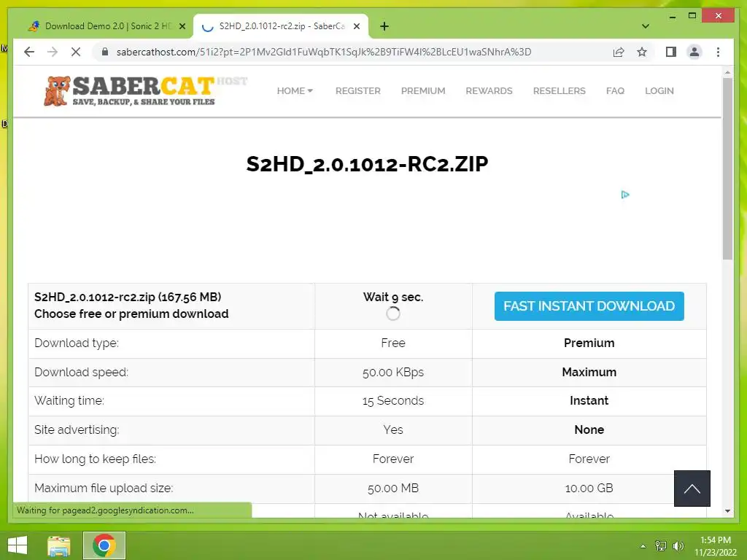The width and height of the screenshot is (747, 560).
Task: Open the REGISTER page
Action: click(x=357, y=90)
